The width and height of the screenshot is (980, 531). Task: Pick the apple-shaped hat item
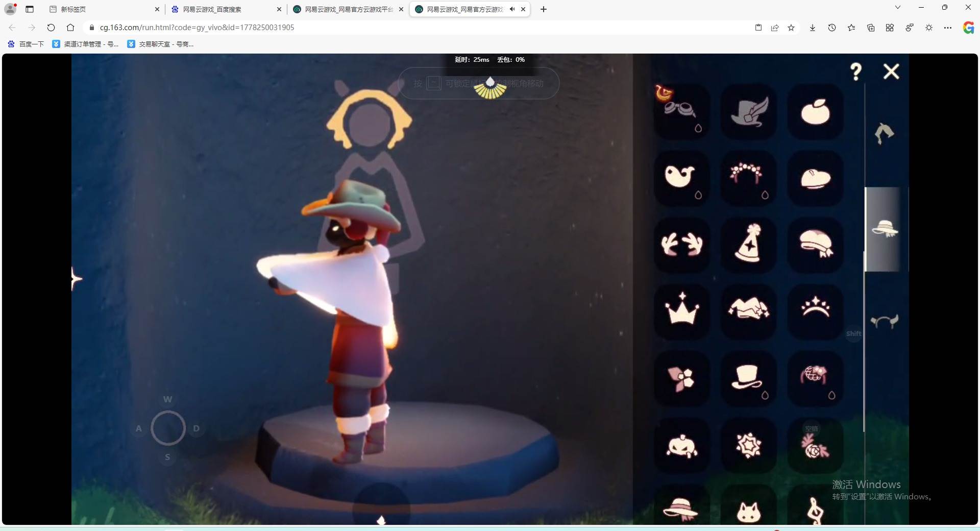[815, 111]
